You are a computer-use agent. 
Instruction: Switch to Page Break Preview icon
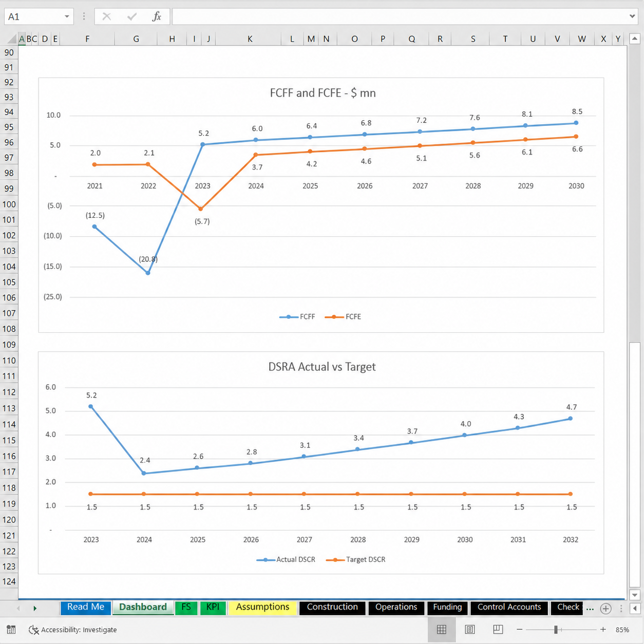pos(498,629)
